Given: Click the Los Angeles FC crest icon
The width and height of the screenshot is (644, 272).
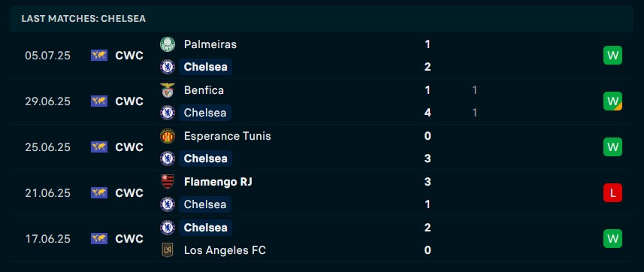Looking at the screenshot, I should coord(167,249).
